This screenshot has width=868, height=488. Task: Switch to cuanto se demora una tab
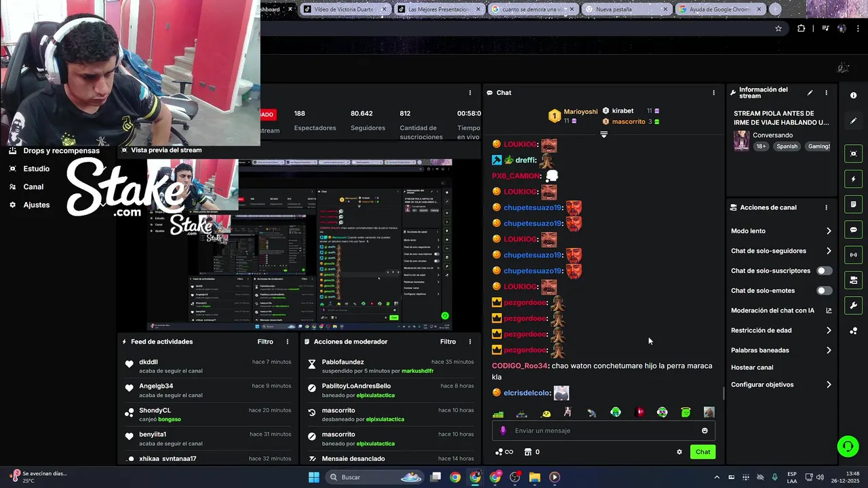pos(533,9)
